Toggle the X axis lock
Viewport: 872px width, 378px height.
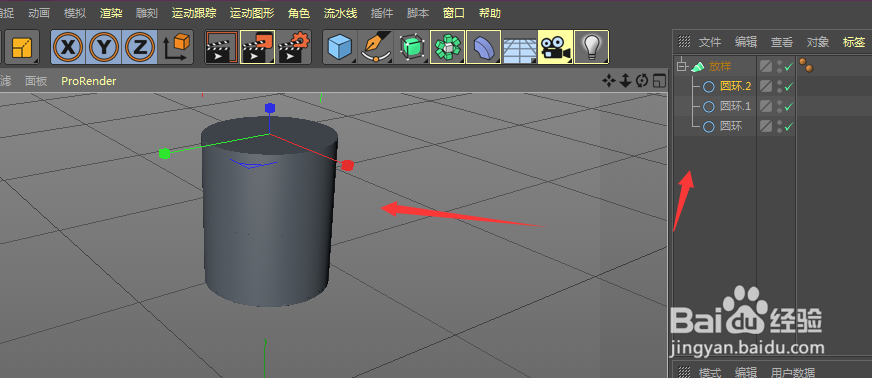click(69, 47)
